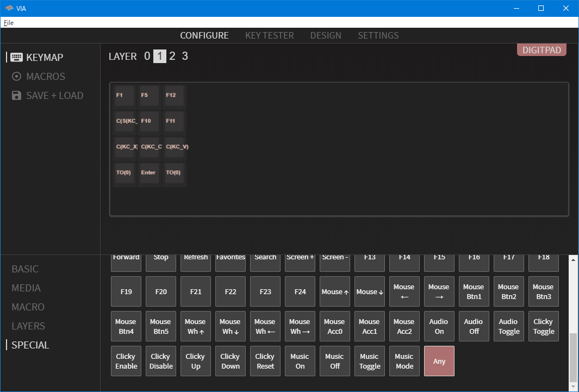Select the F12 key on keypad layout
The height and width of the screenshot is (392, 579).
click(x=175, y=95)
